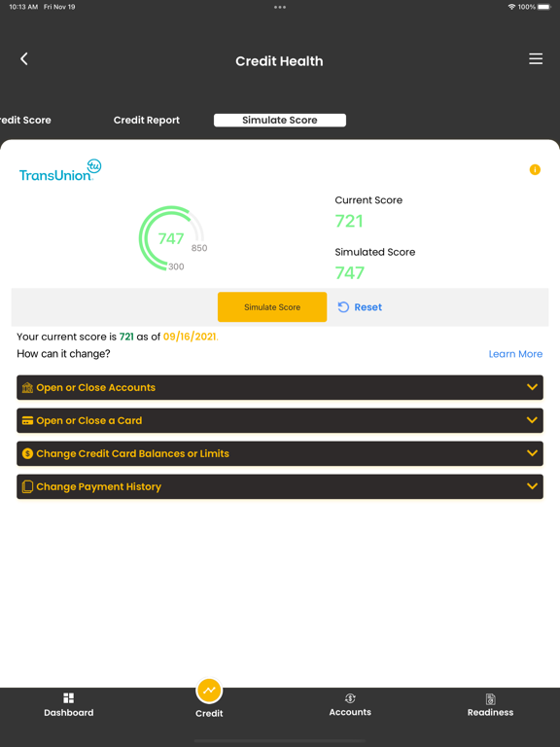Click the document icon beside Change Payment History
Screen dimensions: 560x747
pyautogui.click(x=27, y=486)
